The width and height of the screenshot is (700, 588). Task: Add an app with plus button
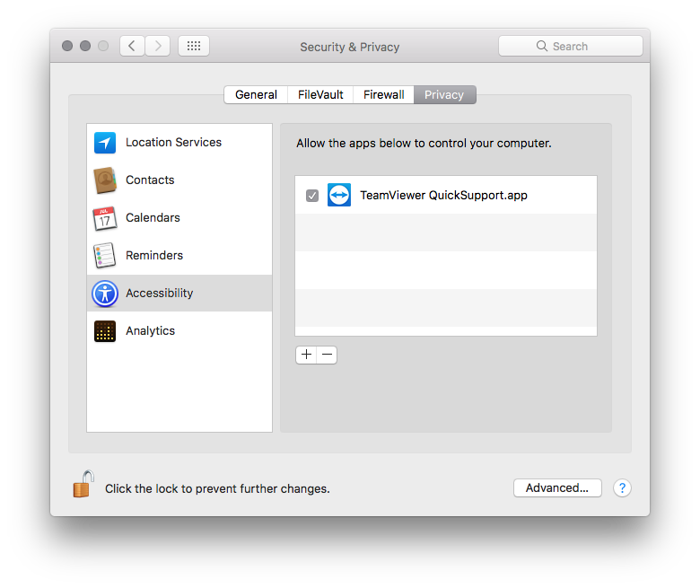[306, 355]
